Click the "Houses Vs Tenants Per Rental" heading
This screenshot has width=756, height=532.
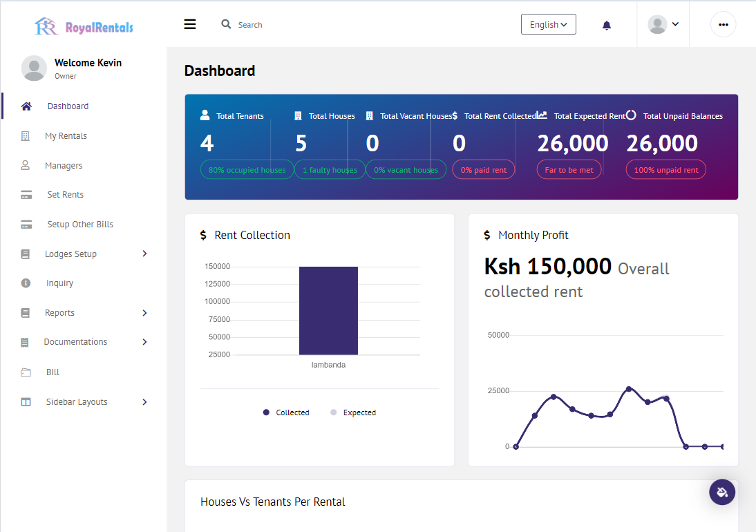273,502
